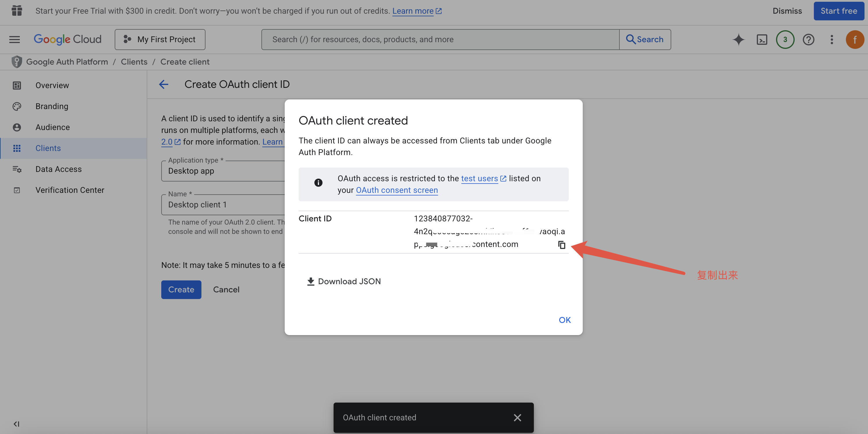
Task: Click the Audience person icon
Action: pyautogui.click(x=17, y=127)
